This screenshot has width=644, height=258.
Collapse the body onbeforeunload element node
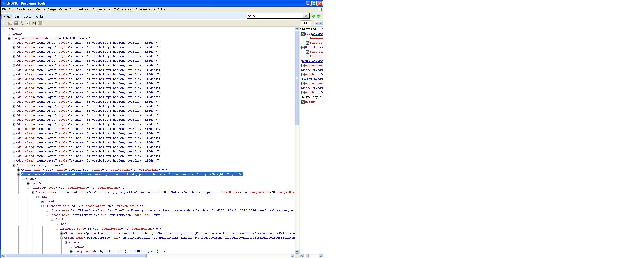[9, 38]
